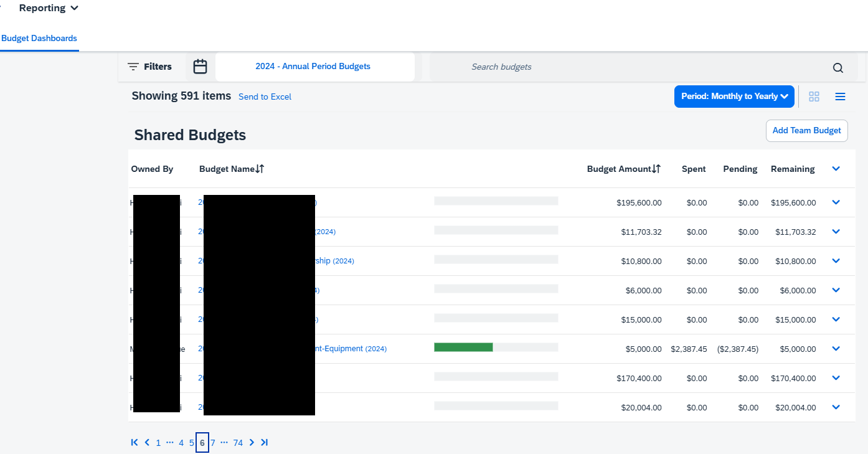Expand the $6,000.00 budget row
The width and height of the screenshot is (868, 454).
coord(836,290)
